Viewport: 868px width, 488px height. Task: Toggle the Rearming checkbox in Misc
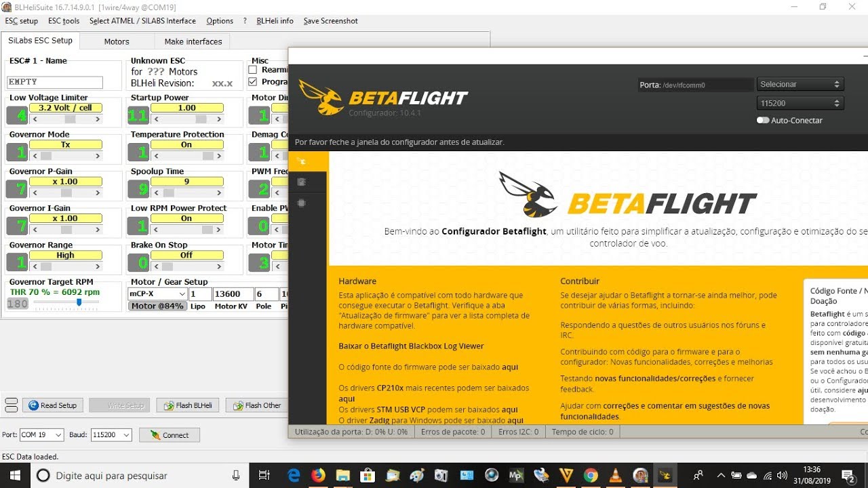[x=253, y=70]
